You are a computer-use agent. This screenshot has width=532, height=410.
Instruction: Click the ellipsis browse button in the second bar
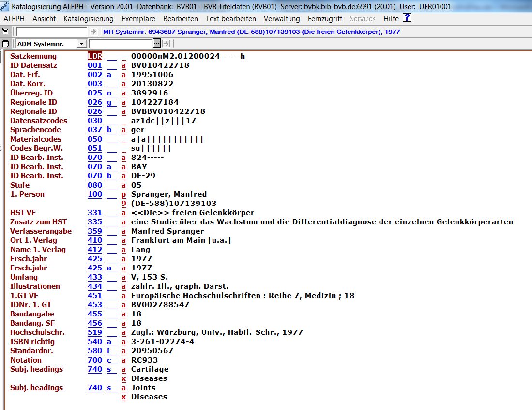(156, 44)
